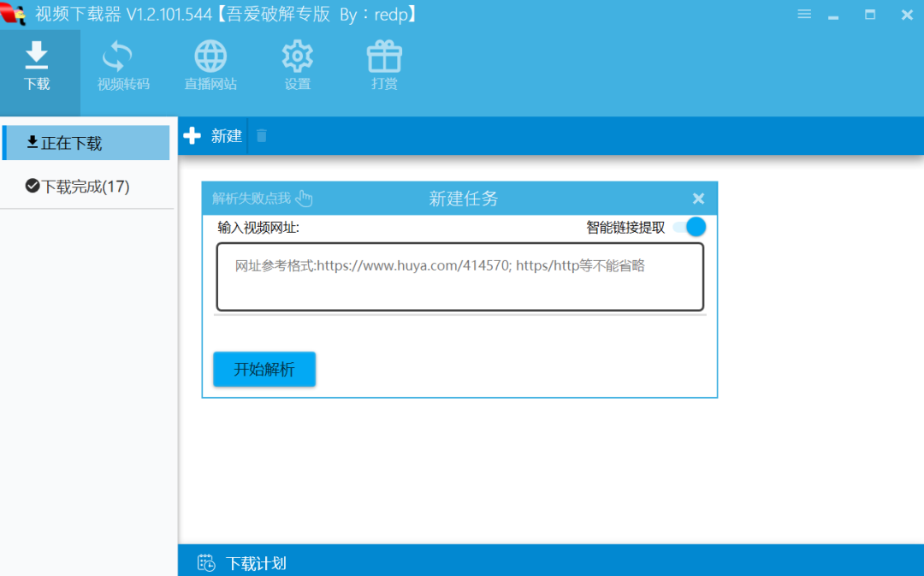Click inside the video URL input box
Screen dimensions: 924x576
pyautogui.click(x=459, y=276)
